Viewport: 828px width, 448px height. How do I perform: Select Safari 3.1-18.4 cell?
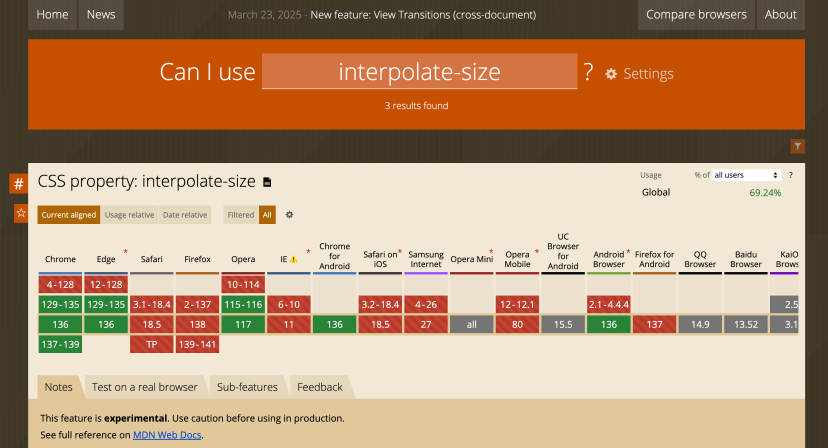point(152,305)
